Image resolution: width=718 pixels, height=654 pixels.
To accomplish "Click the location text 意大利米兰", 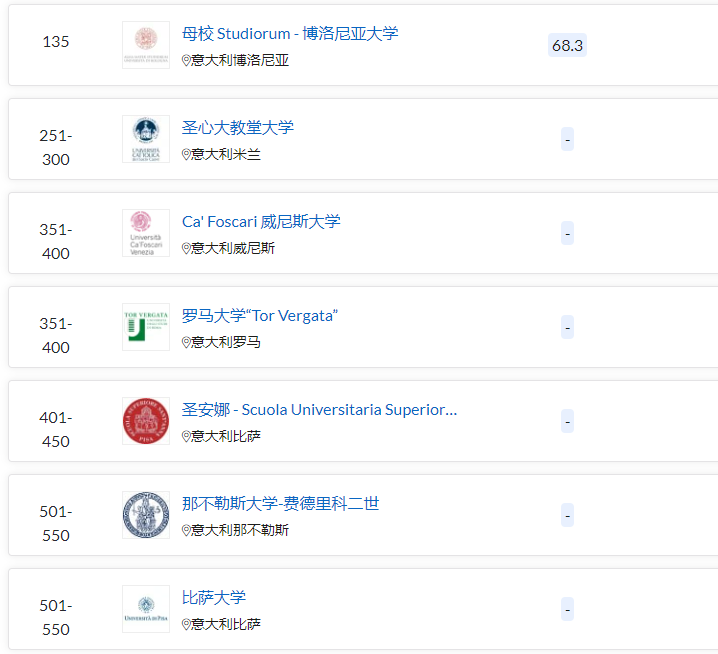I will tap(226, 154).
